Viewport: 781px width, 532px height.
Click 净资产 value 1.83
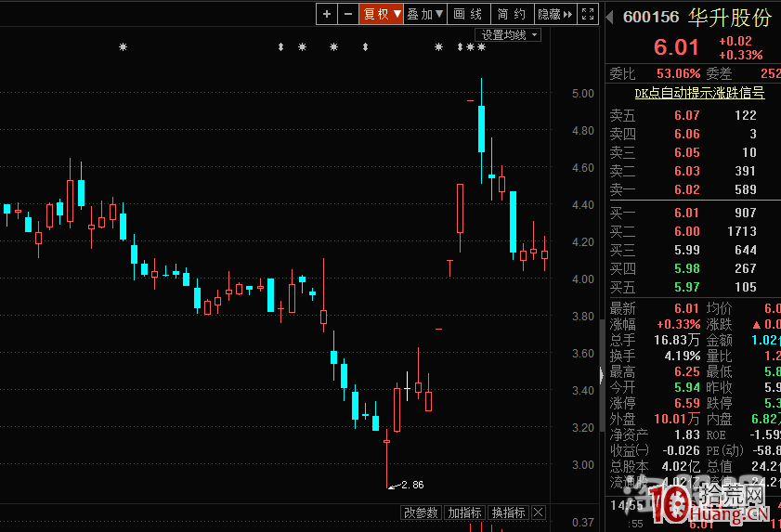pyautogui.click(x=687, y=435)
